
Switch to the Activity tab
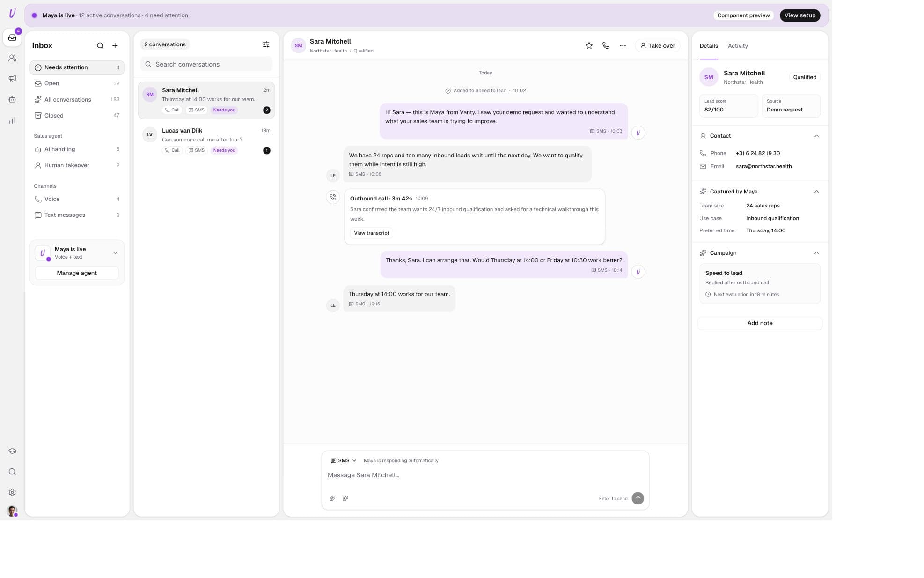[x=738, y=46]
